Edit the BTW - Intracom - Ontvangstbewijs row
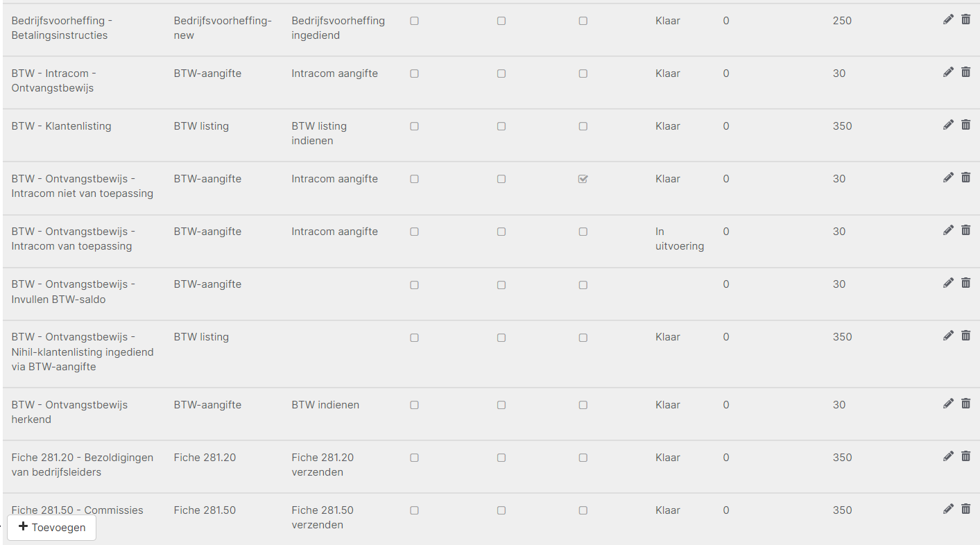Viewport: 980px width, 545px height. click(948, 72)
